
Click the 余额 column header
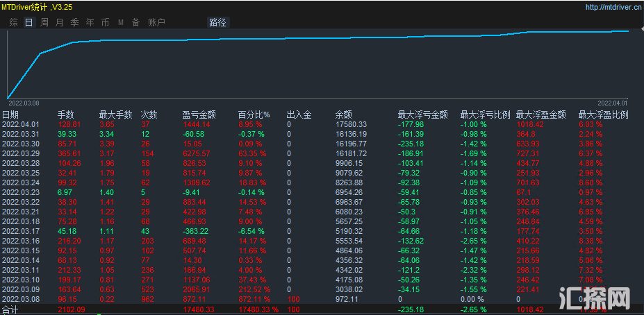point(344,115)
